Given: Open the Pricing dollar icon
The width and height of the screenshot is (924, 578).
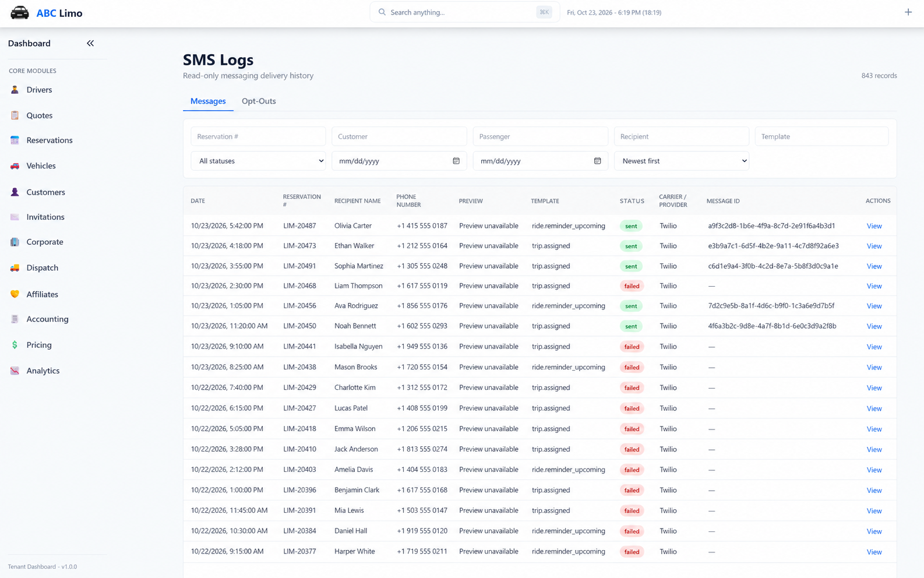Looking at the screenshot, I should coord(15,345).
